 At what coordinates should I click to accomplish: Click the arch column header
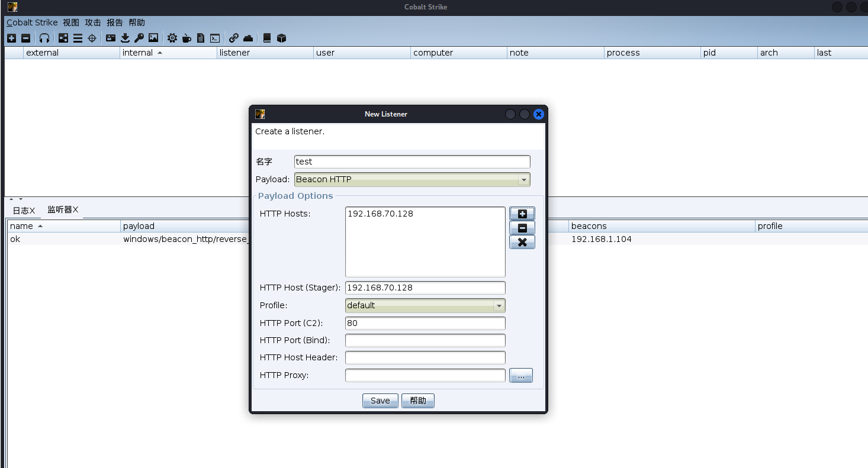(x=786, y=53)
